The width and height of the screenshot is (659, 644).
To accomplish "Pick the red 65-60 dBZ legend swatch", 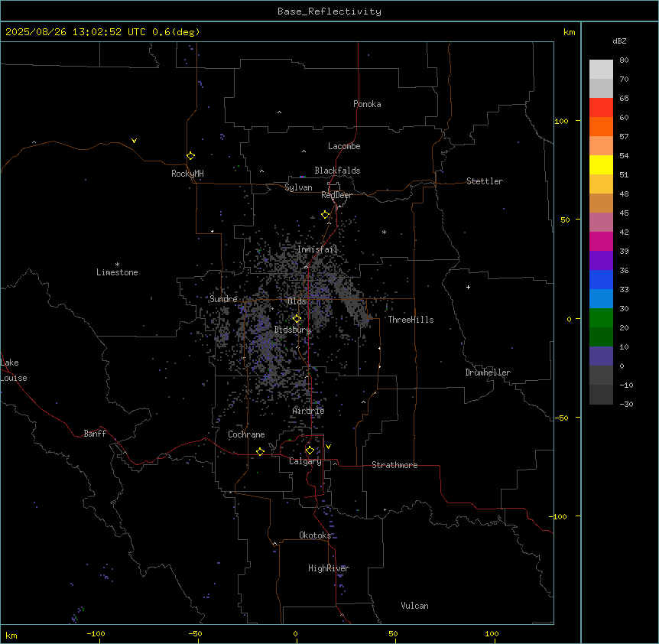I will click(601, 108).
